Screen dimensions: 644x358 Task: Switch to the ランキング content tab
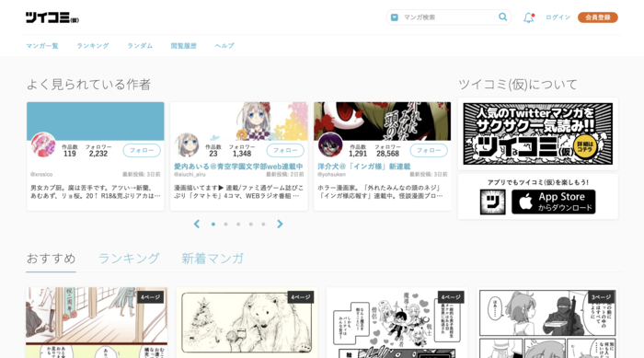click(129, 259)
